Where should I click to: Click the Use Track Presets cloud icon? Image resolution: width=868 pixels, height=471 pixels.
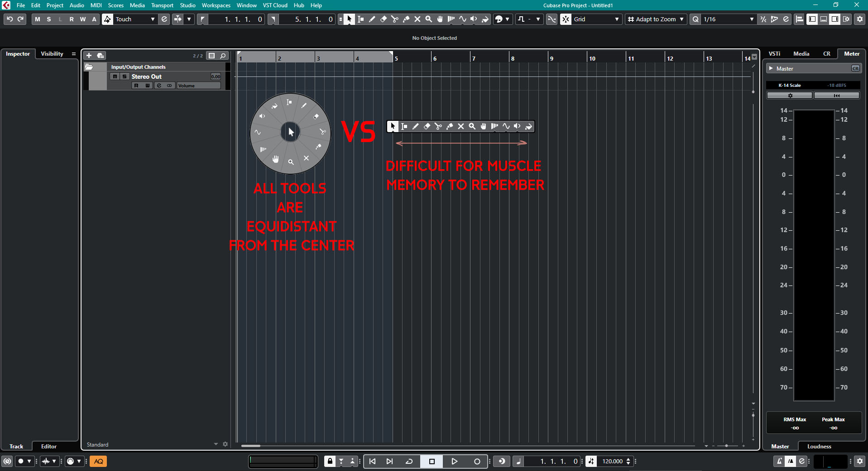click(101, 56)
